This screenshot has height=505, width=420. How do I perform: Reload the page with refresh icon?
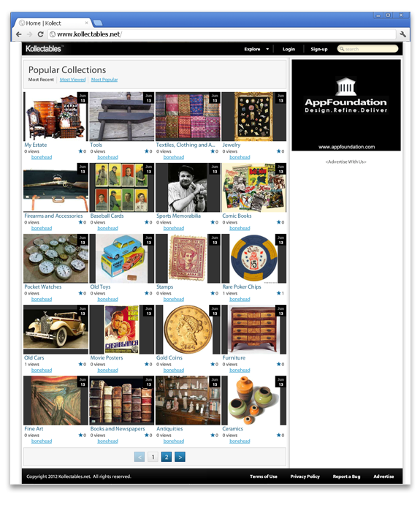click(40, 34)
